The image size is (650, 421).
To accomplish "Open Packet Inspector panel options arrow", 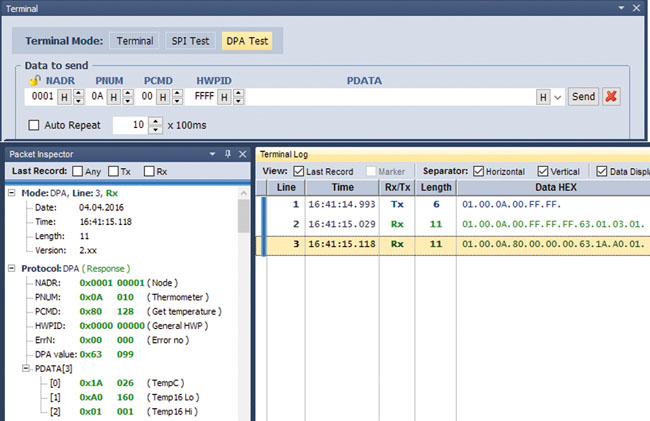I will (212, 154).
